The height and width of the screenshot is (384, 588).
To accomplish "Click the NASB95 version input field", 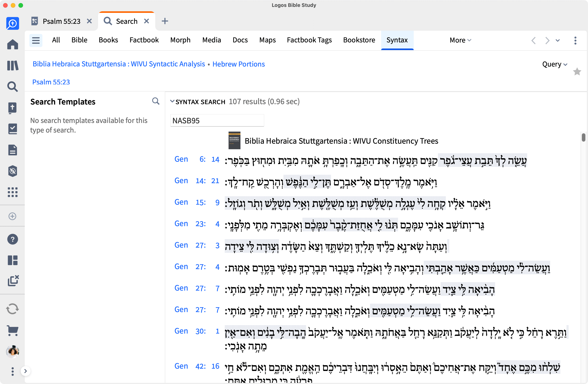I will pyautogui.click(x=217, y=120).
